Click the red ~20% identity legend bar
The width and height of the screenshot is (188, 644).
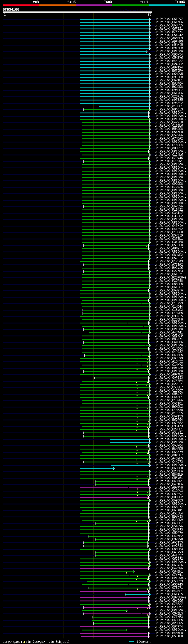click(21, 5)
